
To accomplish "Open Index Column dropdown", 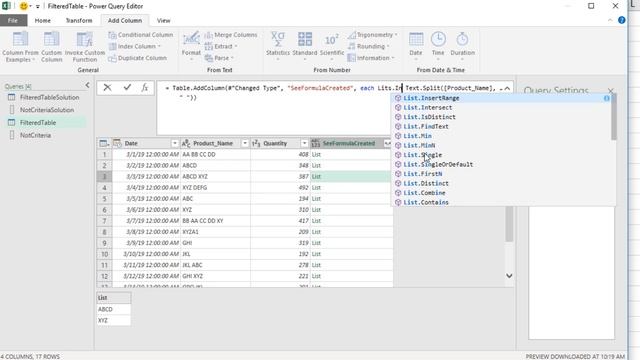I will pos(135,47).
